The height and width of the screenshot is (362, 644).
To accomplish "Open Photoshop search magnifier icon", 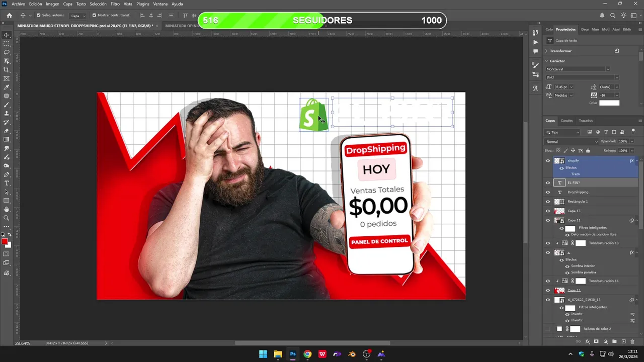I will point(614,16).
